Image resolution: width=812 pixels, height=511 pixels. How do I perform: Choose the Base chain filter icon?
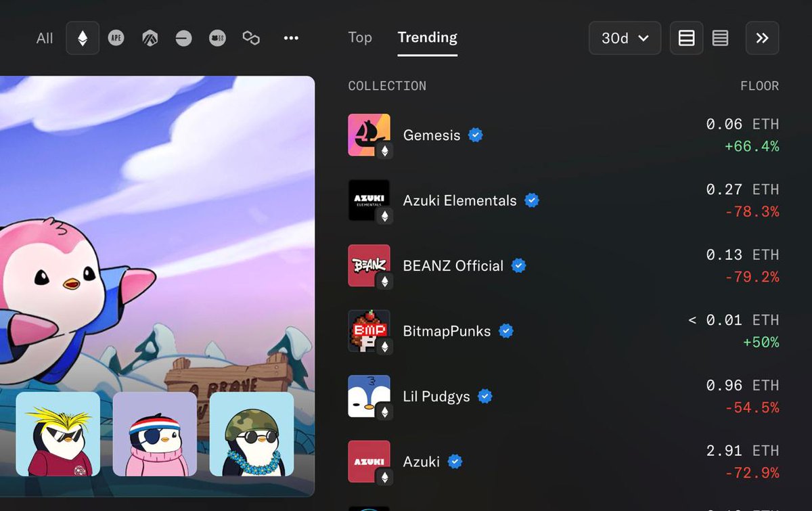coord(183,38)
